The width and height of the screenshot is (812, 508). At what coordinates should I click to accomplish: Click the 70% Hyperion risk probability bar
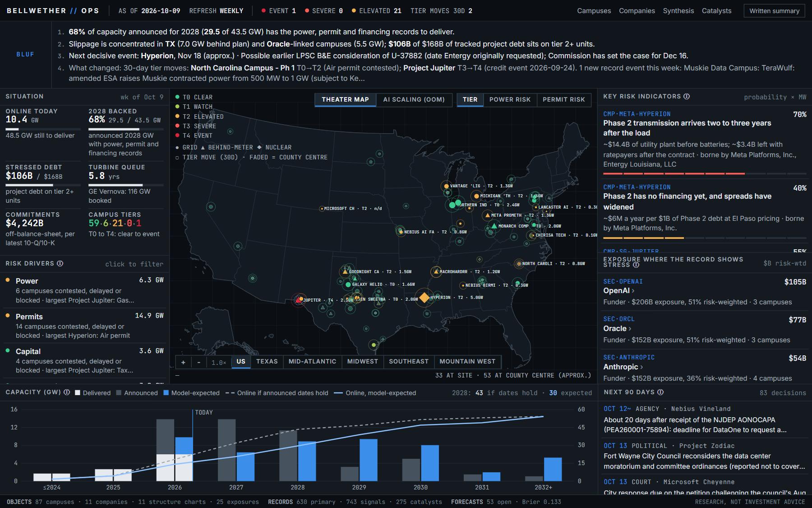click(x=705, y=173)
